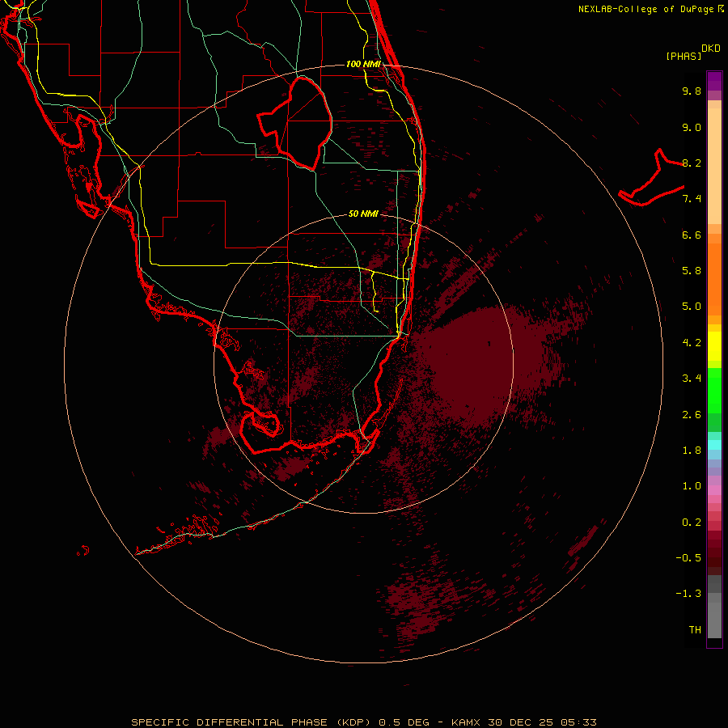
Task: Click the 0.2 value on color scale
Action: click(692, 523)
